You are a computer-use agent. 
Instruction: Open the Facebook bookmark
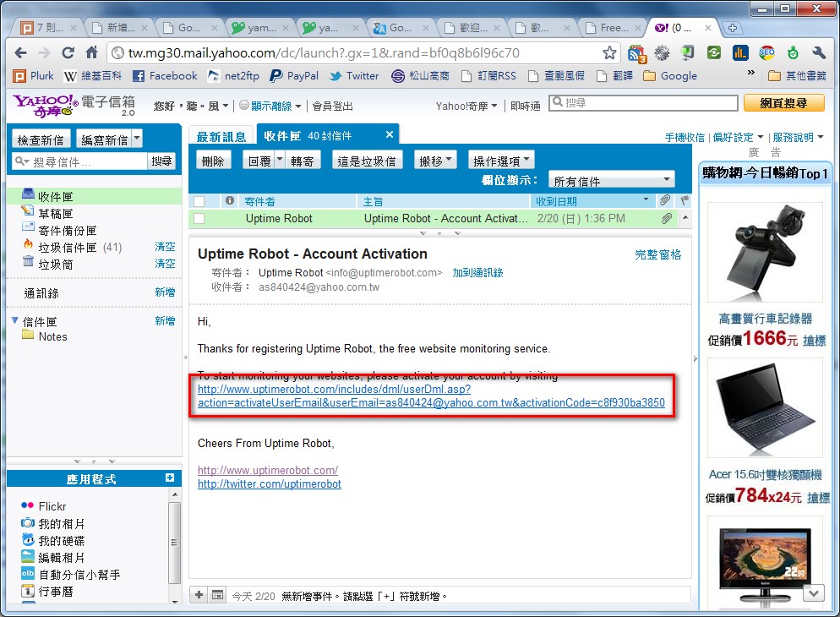tap(165, 76)
